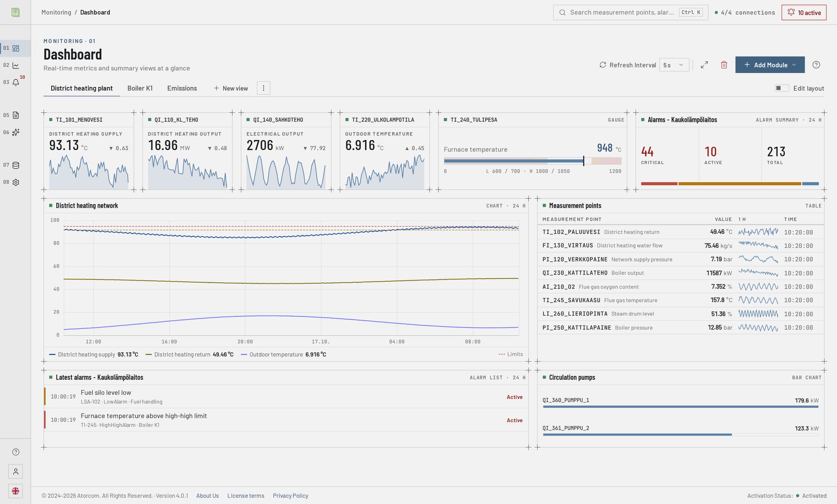Click the fullscreen expand icon
Viewport: 837px width, 504px height.
click(x=704, y=65)
